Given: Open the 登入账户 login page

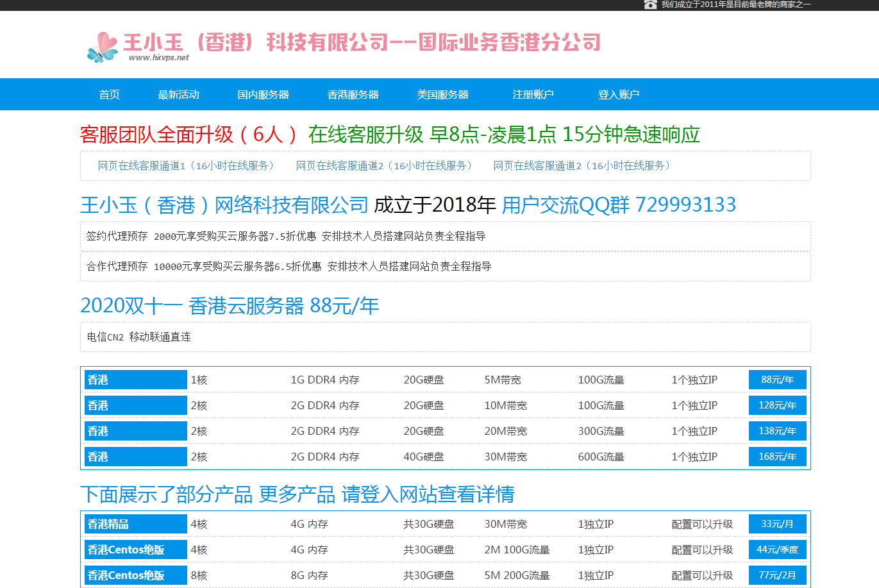Looking at the screenshot, I should coord(618,94).
